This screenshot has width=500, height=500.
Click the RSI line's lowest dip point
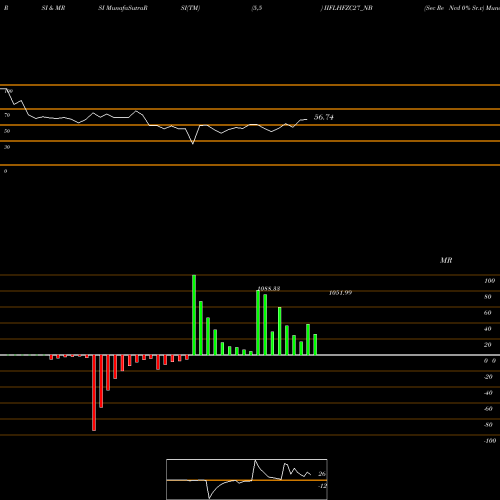pyautogui.click(x=193, y=143)
